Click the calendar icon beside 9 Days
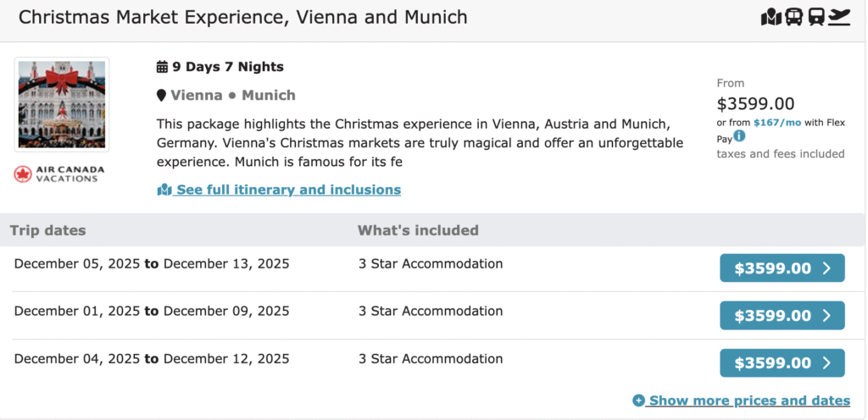Image resolution: width=868 pixels, height=420 pixels. (x=163, y=67)
